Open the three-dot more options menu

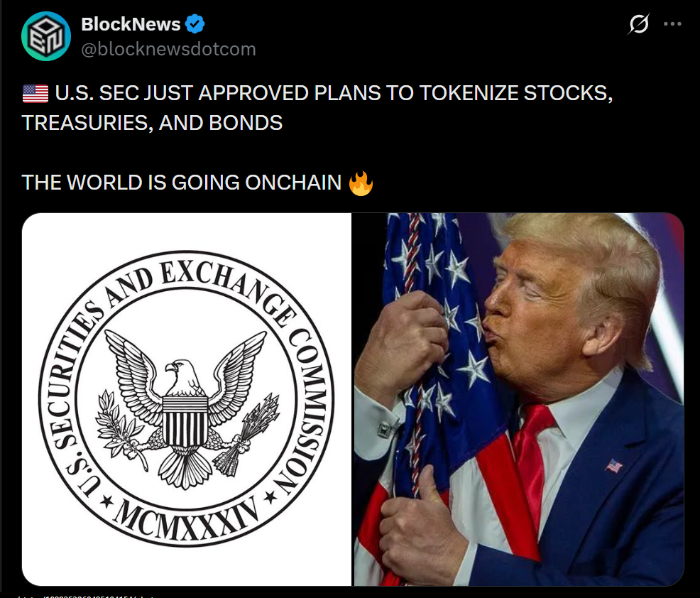tap(672, 23)
